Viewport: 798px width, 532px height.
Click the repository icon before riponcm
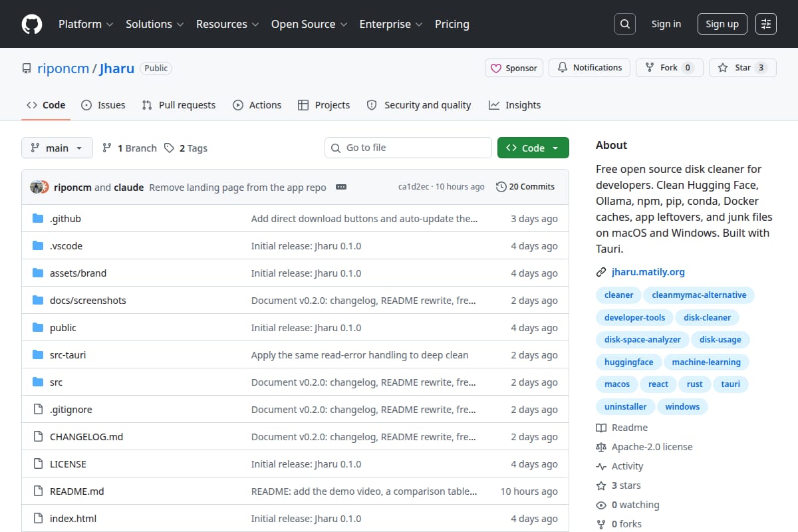27,68
